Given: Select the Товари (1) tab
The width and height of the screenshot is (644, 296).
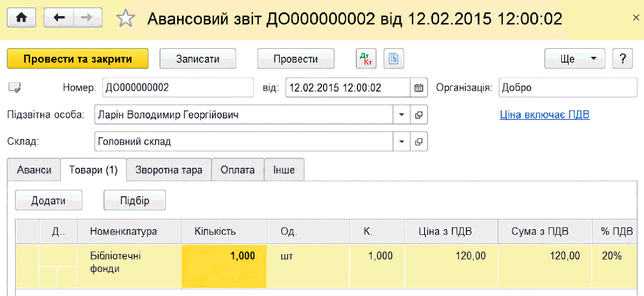Looking at the screenshot, I should tap(93, 170).
